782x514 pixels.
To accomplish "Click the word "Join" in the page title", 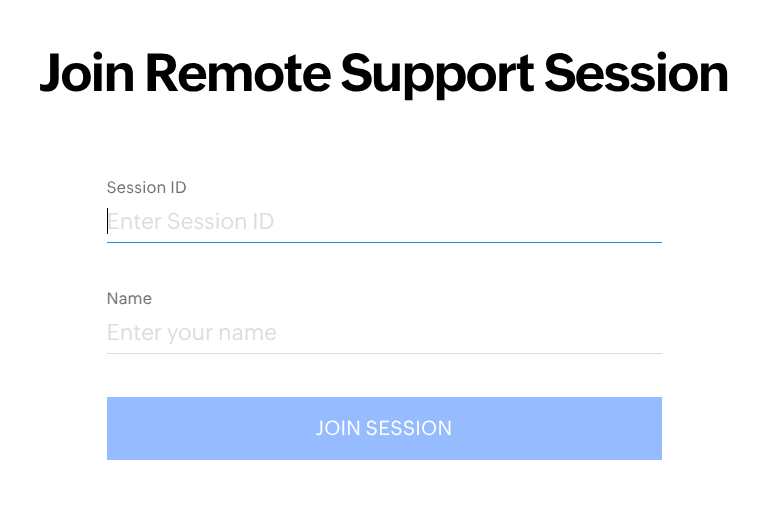I will (85, 73).
